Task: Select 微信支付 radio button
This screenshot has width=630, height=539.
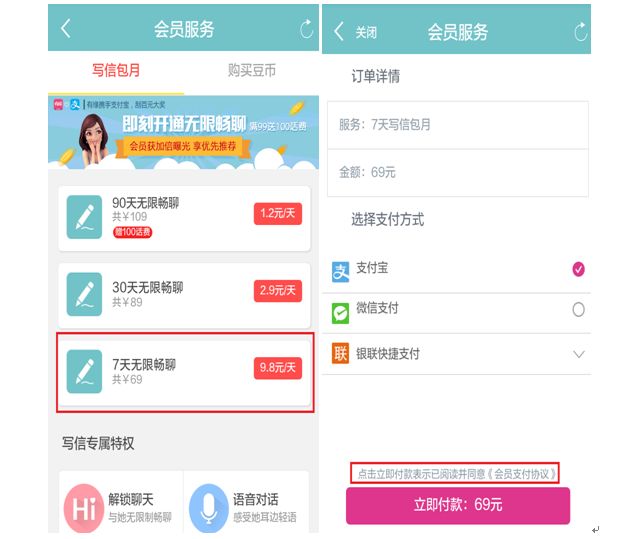Action: click(x=578, y=309)
